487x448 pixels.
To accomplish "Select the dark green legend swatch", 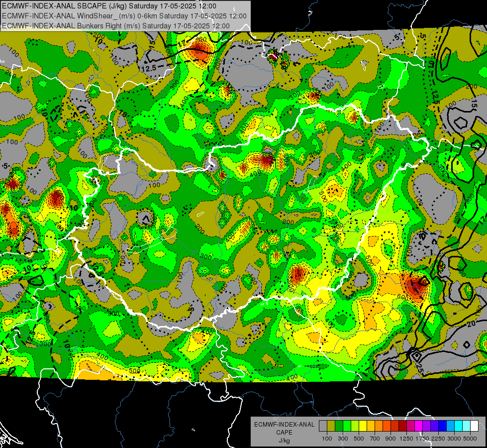I will [339, 426].
